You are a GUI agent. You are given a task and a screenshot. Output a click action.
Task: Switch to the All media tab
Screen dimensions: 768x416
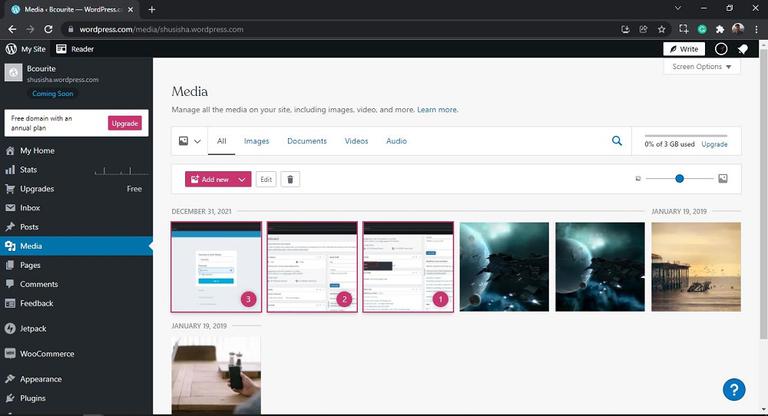click(x=221, y=141)
